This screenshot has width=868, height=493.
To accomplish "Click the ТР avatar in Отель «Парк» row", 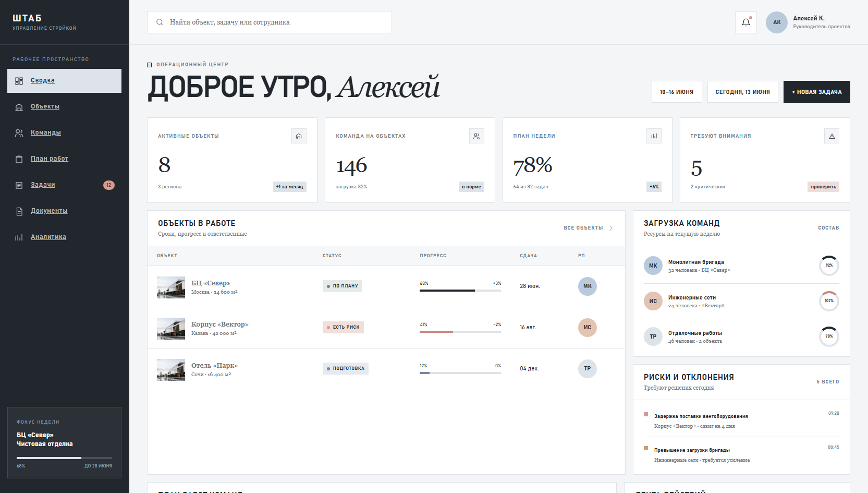I will point(588,368).
